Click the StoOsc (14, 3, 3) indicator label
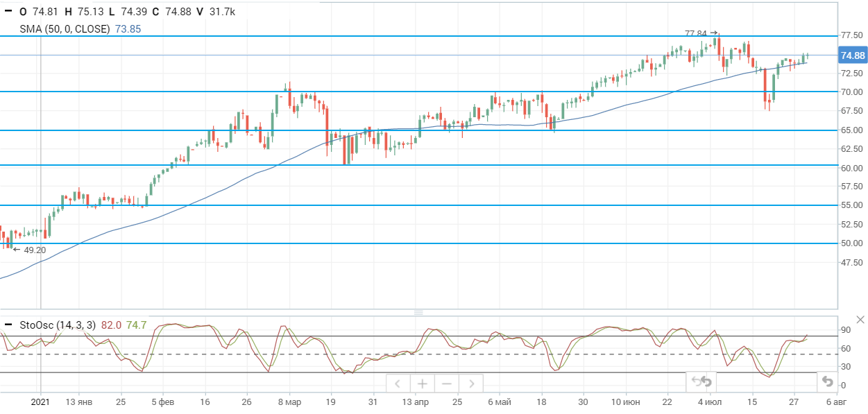Viewport: 868px width, 414px height. (x=58, y=325)
